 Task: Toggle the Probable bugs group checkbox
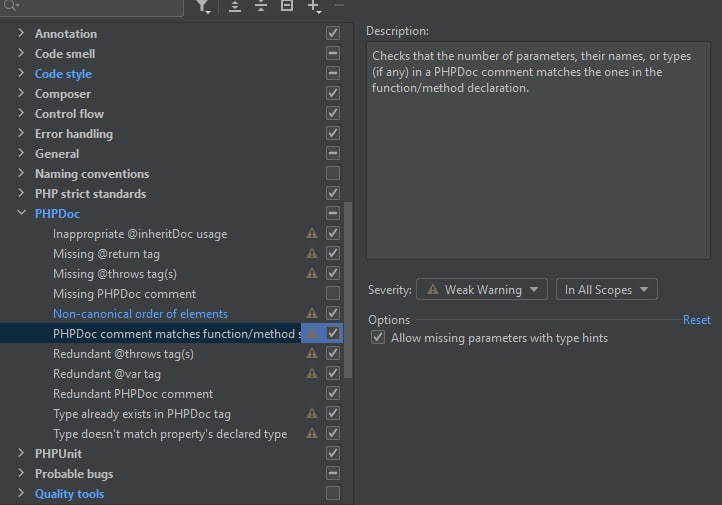[x=333, y=473]
